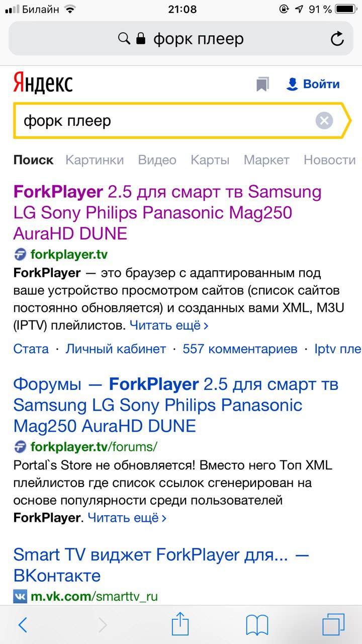The image size is (362, 644).
Task: Open the Форумы — ForkPlayer 2.5 result
Action: click(x=176, y=405)
